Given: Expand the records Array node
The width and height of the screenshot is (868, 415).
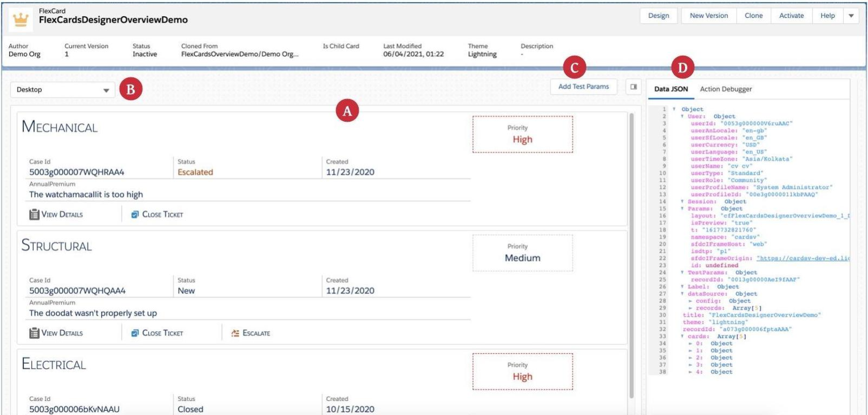Looking at the screenshot, I should coord(690,308).
